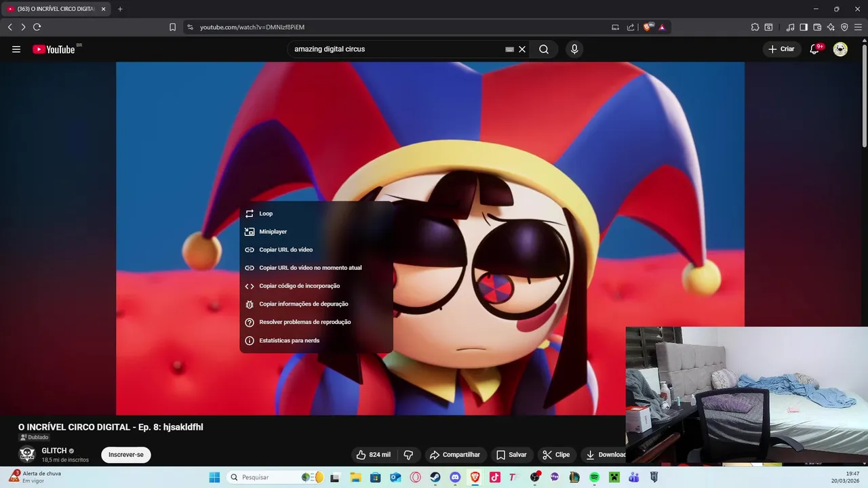Open the Brave playlist music-note icon
Screen dimensions: 868x488
(790, 27)
